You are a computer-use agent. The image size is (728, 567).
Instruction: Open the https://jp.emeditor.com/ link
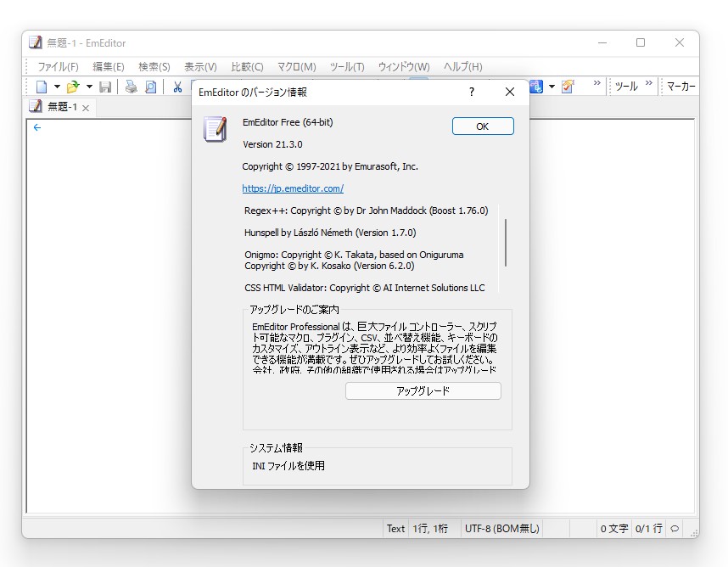click(293, 188)
